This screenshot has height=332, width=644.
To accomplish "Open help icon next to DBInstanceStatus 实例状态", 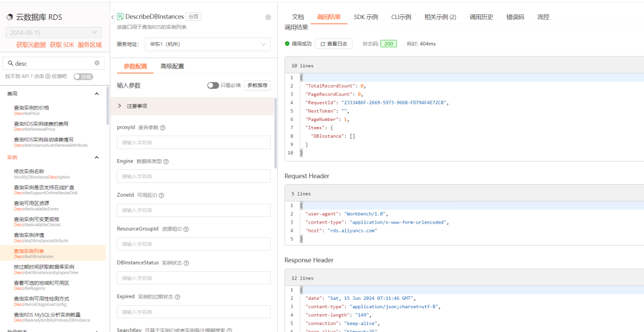I will [186, 263].
